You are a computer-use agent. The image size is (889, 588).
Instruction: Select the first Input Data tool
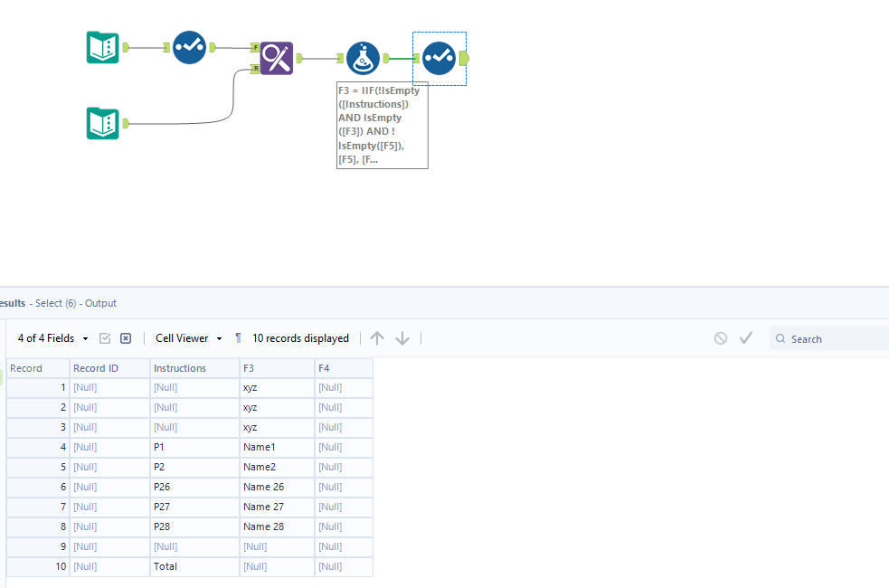point(102,46)
